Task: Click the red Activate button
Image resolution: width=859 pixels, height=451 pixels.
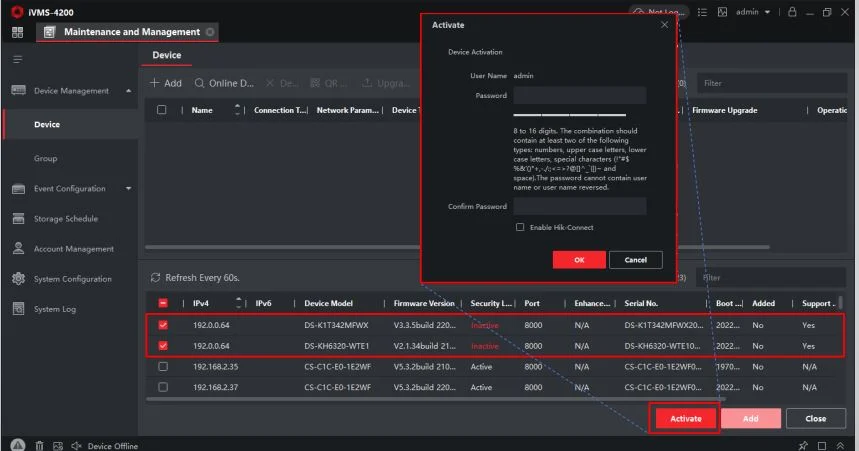Action: 685,419
